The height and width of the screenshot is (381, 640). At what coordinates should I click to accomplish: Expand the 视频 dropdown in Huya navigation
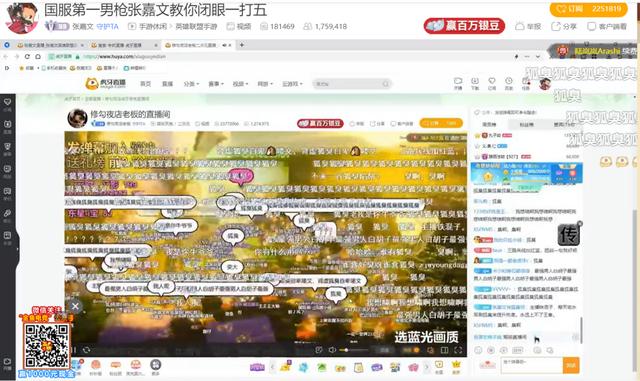(x=240, y=84)
